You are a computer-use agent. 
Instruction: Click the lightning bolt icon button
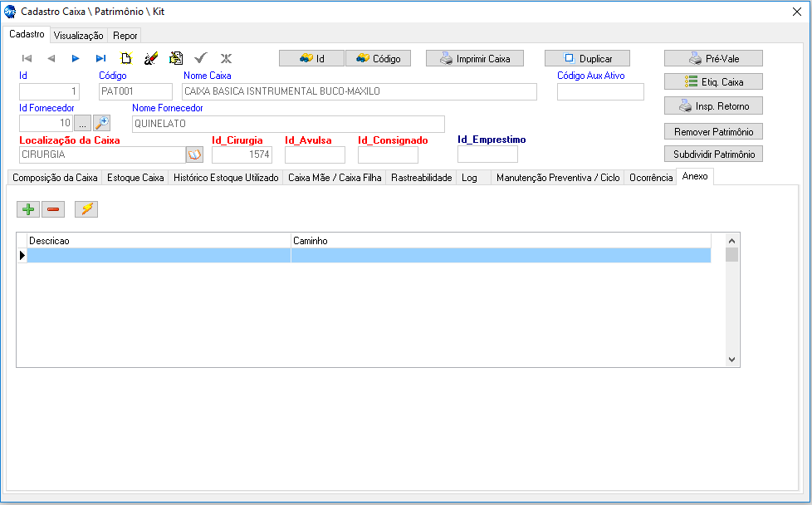coord(86,209)
